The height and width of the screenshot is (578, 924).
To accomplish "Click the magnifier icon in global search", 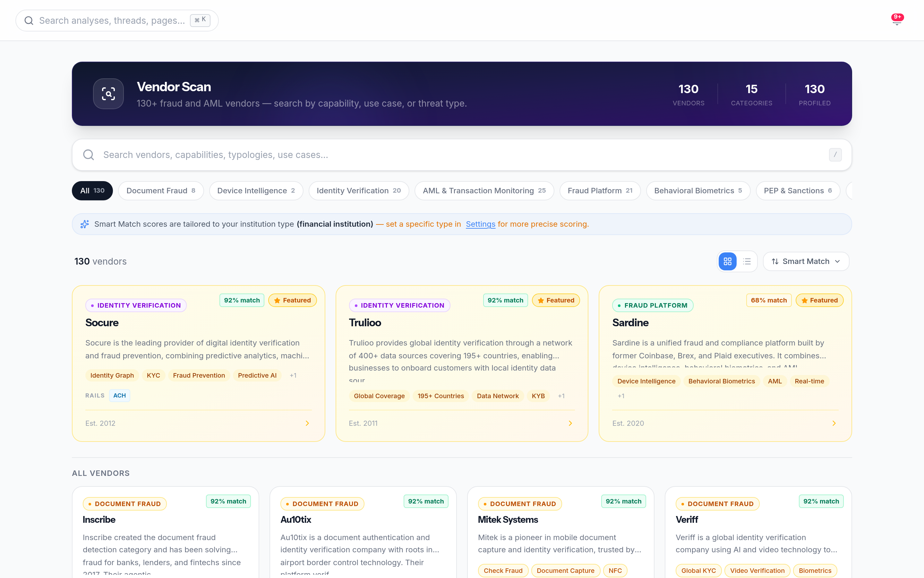I will tap(29, 21).
